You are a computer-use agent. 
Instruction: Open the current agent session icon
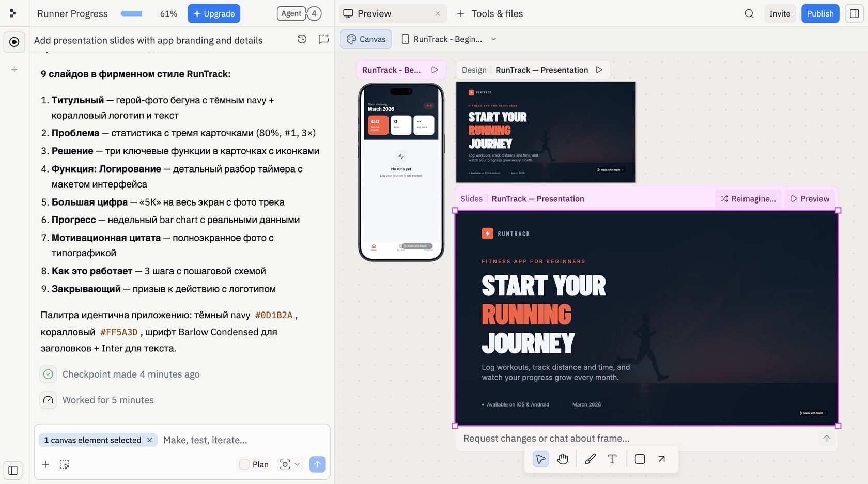pyautogui.click(x=14, y=42)
